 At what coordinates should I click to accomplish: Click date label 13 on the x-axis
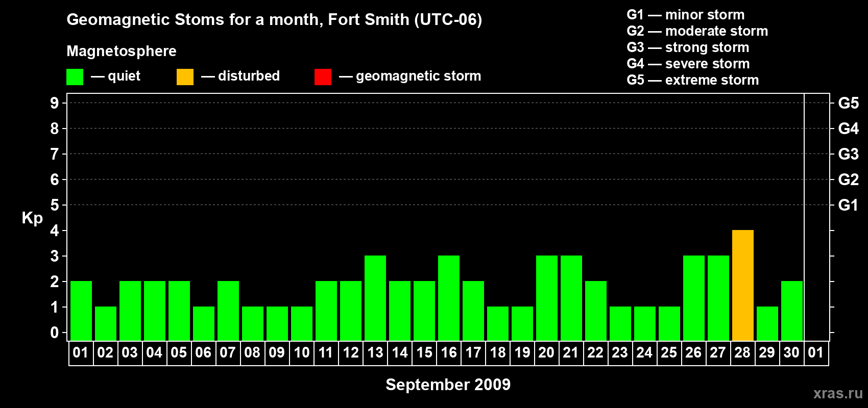click(375, 352)
